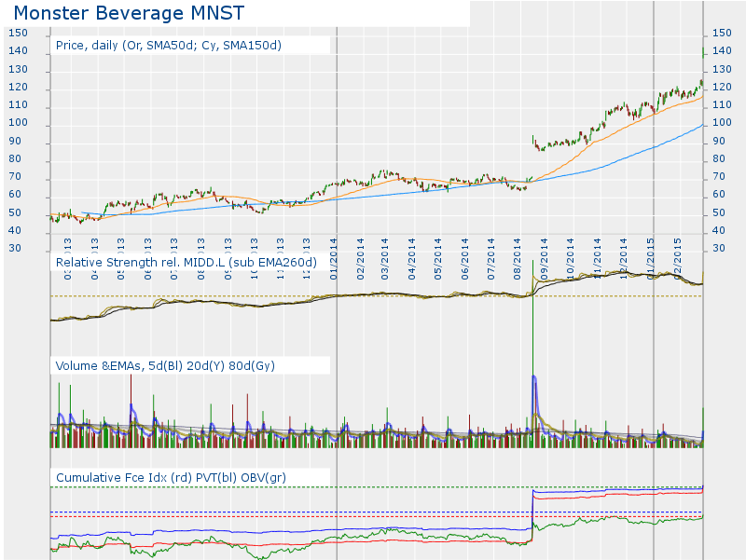
Task: Click 30 on the right price axis
Action: 718,248
